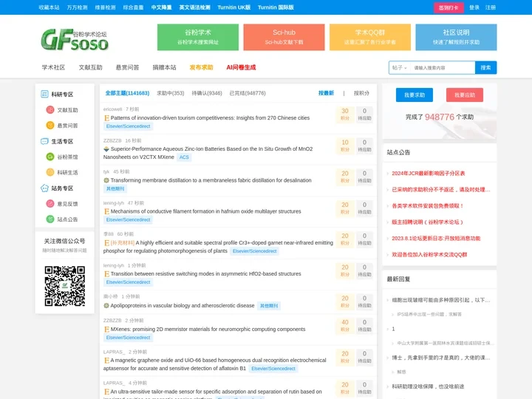
Task: Open 'Apolipoproteins in vascular biology' post title
Action: [x=183, y=306]
